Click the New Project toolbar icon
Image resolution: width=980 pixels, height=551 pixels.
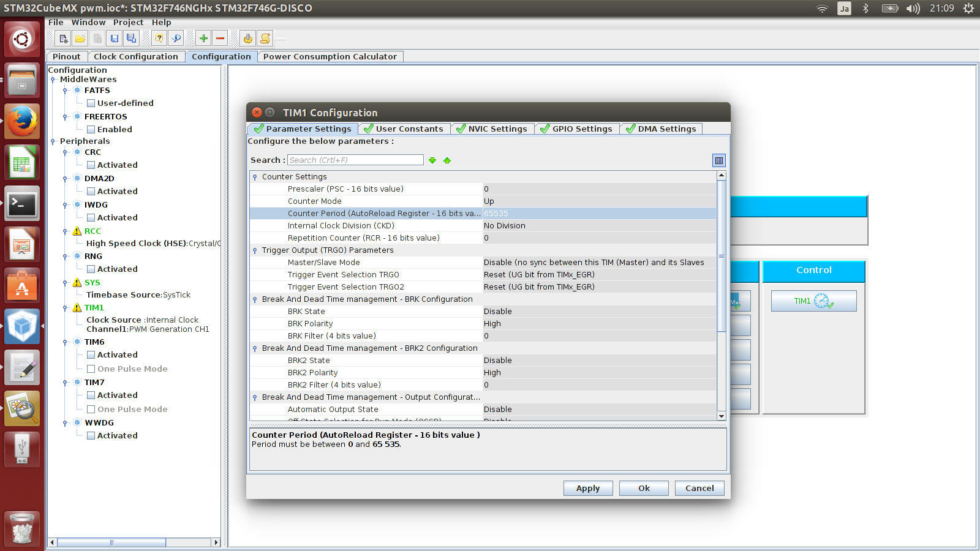point(63,39)
